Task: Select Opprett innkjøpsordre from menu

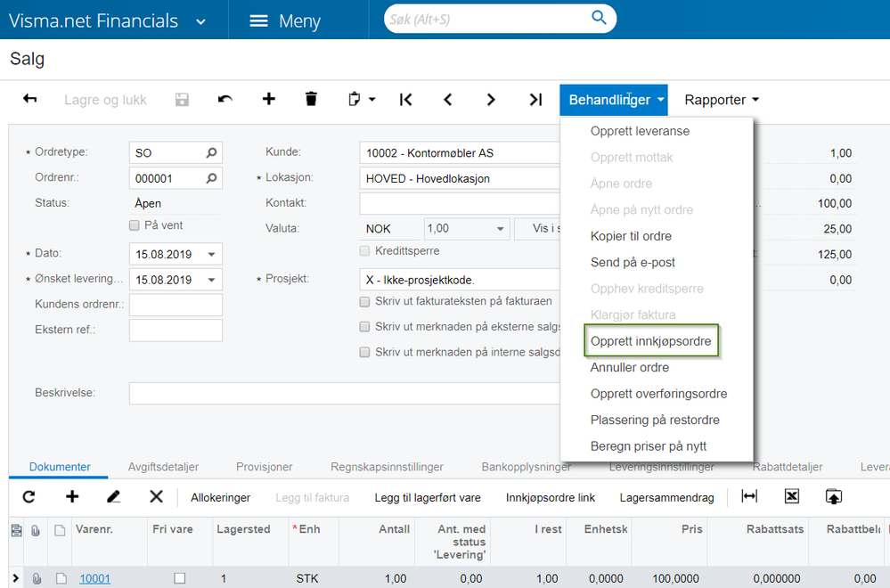Action: click(650, 341)
